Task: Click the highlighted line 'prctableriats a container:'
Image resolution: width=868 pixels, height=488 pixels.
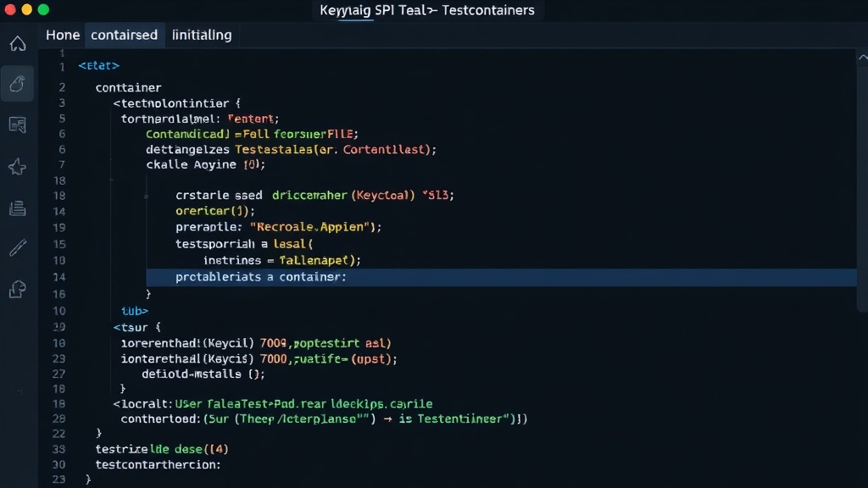Action: pyautogui.click(x=501, y=277)
